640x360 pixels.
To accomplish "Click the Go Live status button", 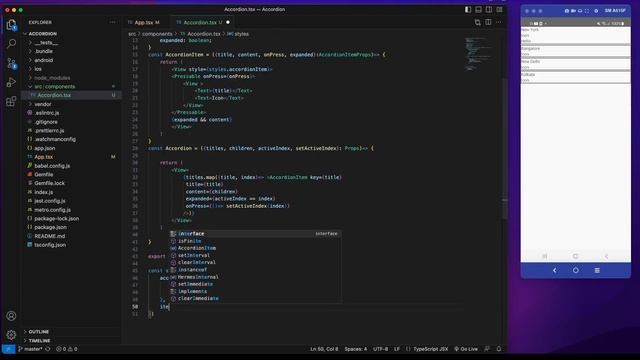I will [466, 349].
